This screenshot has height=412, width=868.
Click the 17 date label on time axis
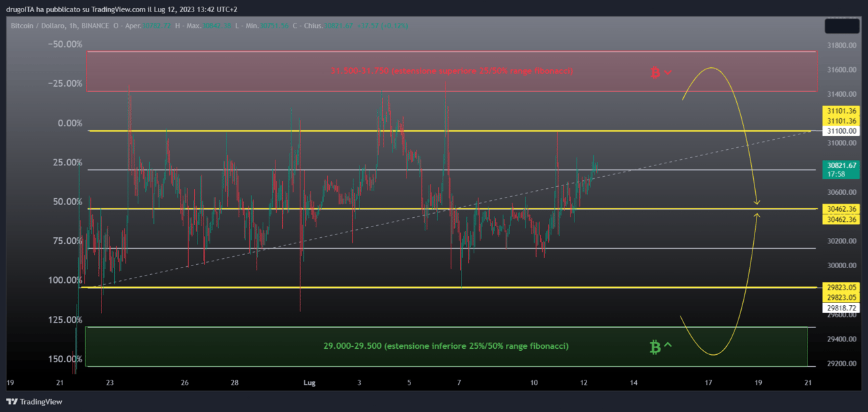[x=709, y=383]
